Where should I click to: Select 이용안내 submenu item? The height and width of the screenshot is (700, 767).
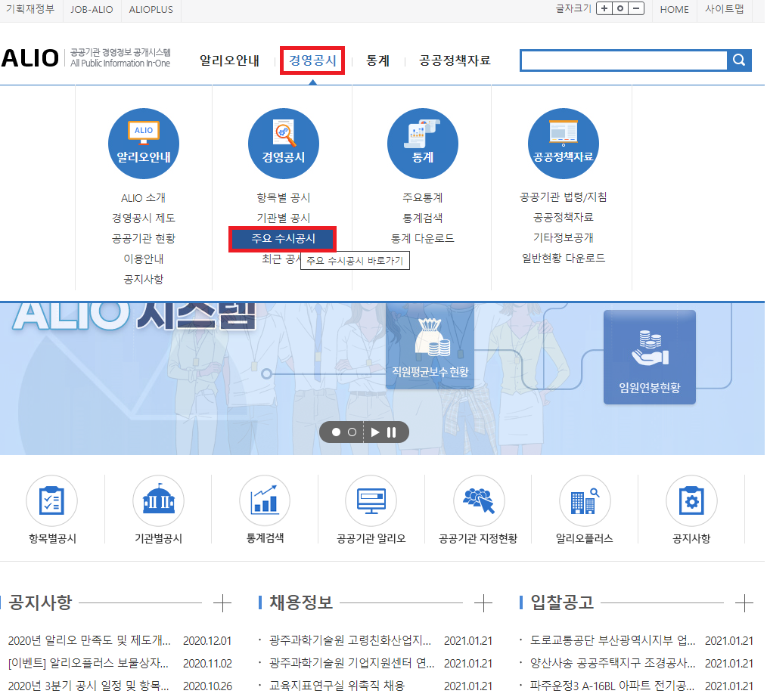[x=143, y=259]
